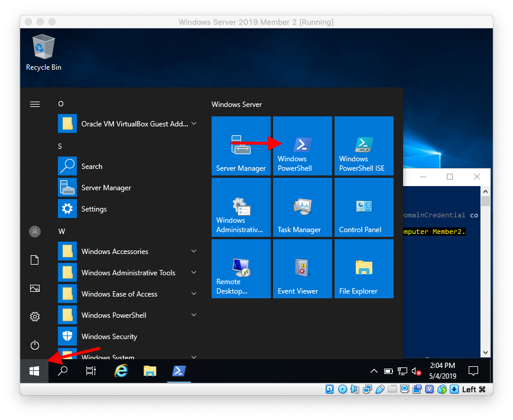Toggle the Start menu hamburger panel
This screenshot has width=513, height=420.
[34, 104]
